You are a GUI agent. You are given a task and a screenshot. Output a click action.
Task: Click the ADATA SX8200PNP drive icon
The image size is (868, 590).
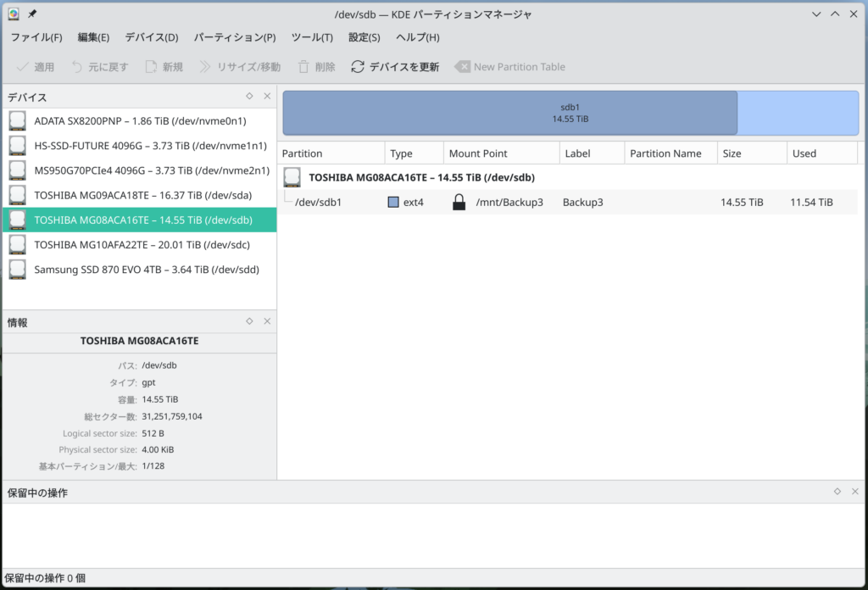click(18, 121)
